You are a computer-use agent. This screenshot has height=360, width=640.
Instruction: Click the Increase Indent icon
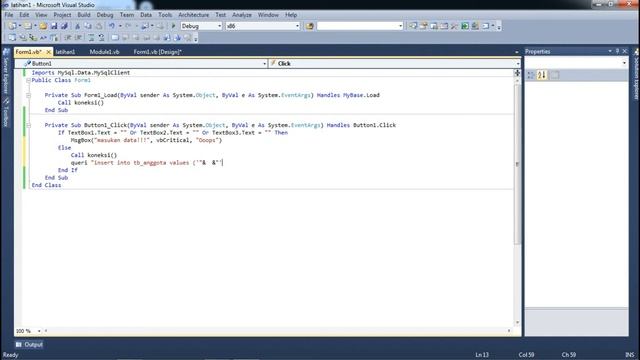[78, 38]
